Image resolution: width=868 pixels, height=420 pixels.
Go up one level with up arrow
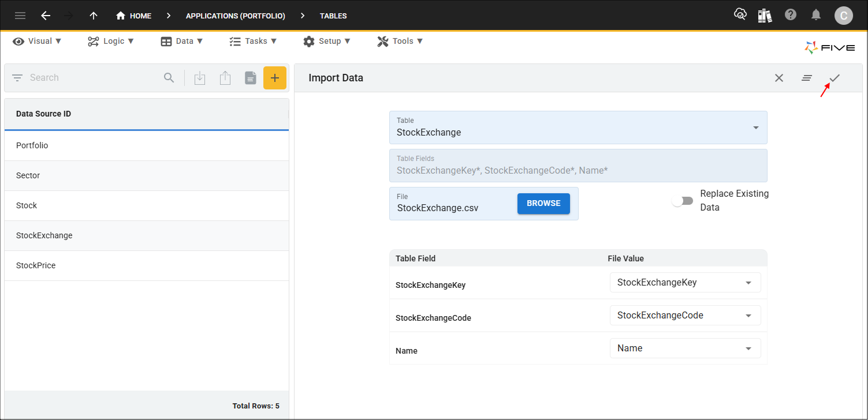(94, 16)
